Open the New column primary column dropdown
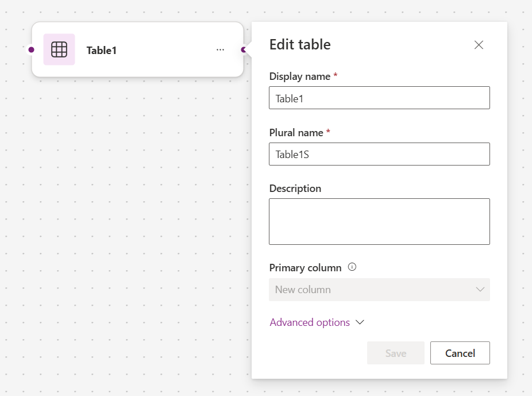The height and width of the screenshot is (396, 532). click(x=379, y=290)
